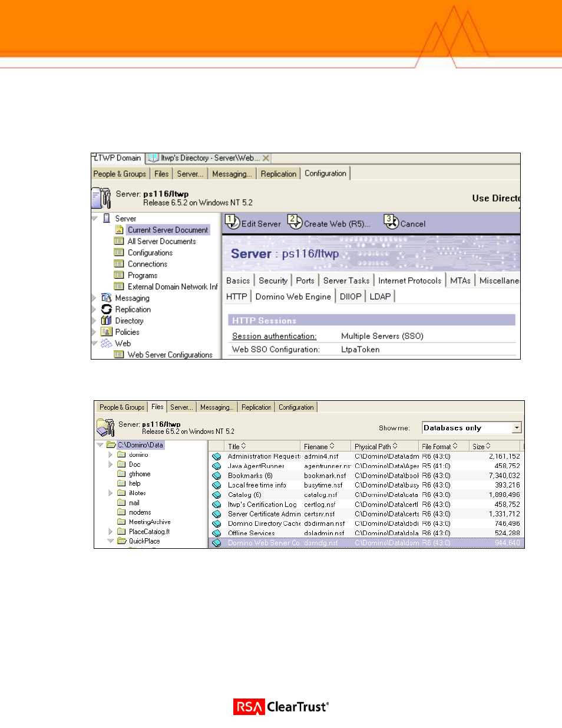Open the Replication tab in top panel
562x728 pixels.
(x=279, y=174)
